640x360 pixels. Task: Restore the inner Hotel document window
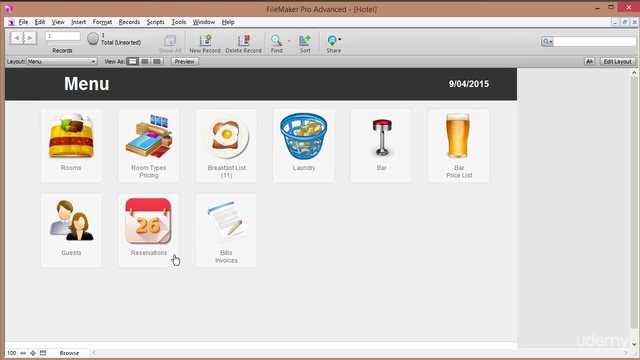click(x=624, y=22)
